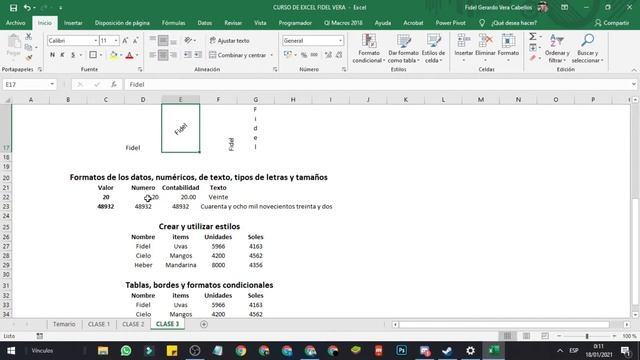Adjust the zoom level slider
Screen dimensions: 640x360
[587, 336]
